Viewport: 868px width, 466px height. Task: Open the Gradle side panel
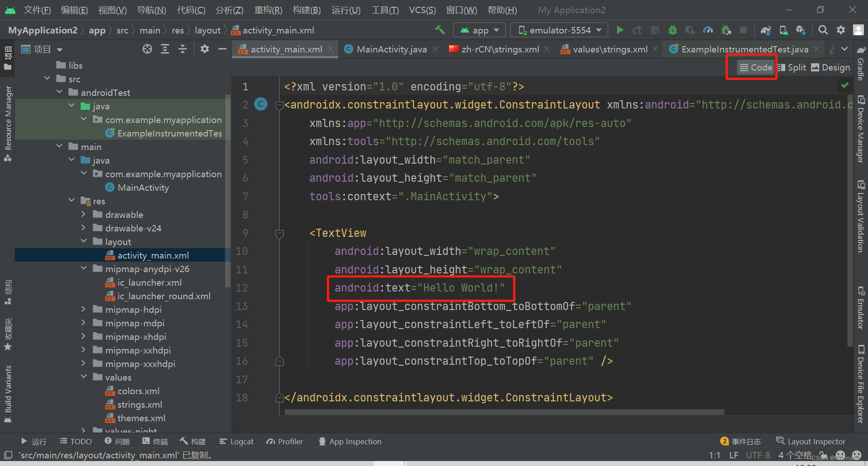[861, 63]
